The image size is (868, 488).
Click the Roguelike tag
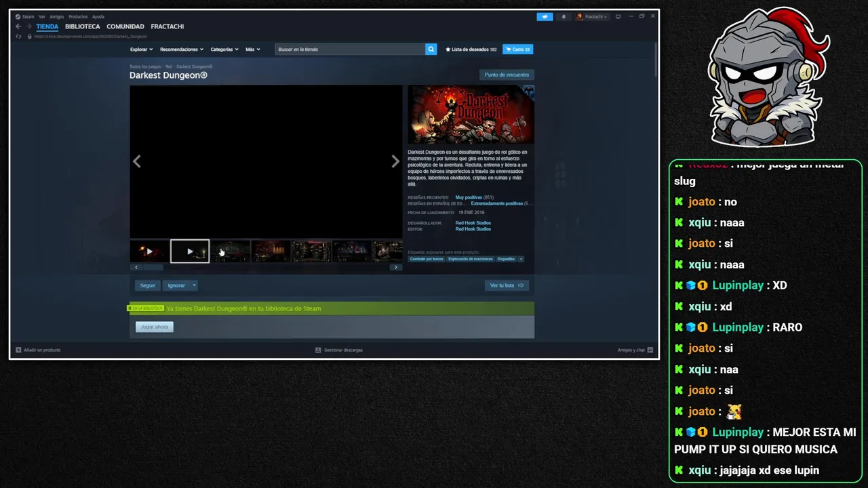506,259
